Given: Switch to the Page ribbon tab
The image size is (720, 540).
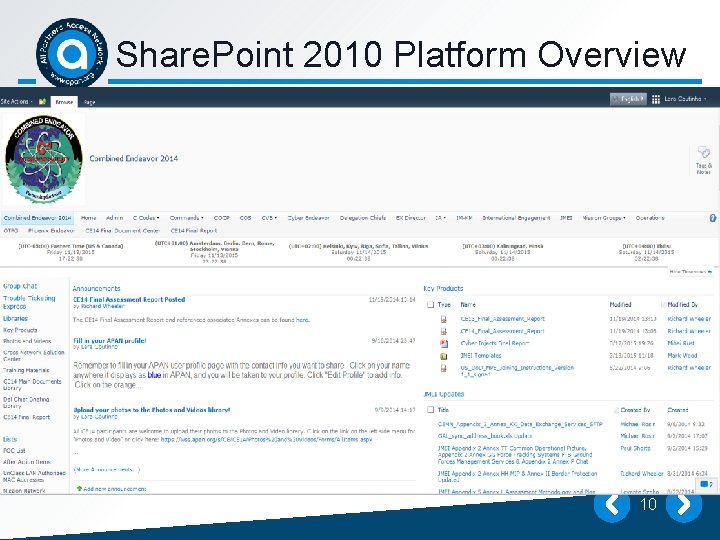Looking at the screenshot, I should coord(90,102).
